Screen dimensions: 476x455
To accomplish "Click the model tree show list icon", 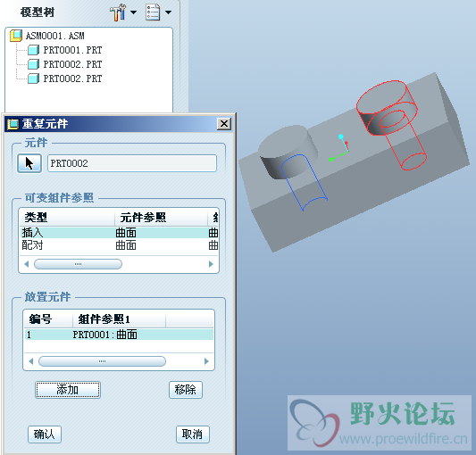I will [x=153, y=12].
